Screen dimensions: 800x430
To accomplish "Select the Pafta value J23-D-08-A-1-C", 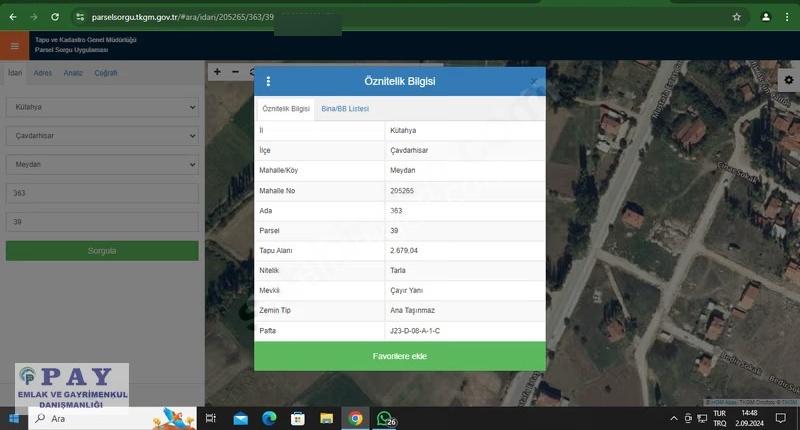I will (415, 331).
